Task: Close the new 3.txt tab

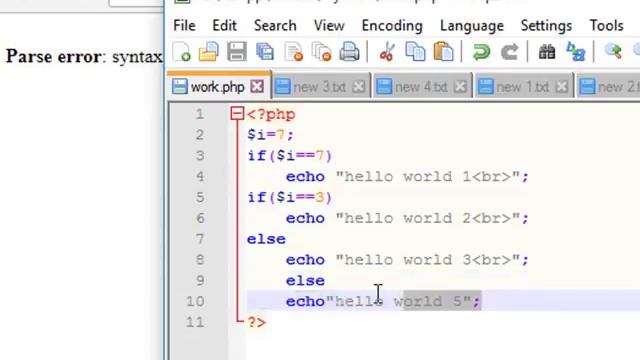Action: point(358,87)
